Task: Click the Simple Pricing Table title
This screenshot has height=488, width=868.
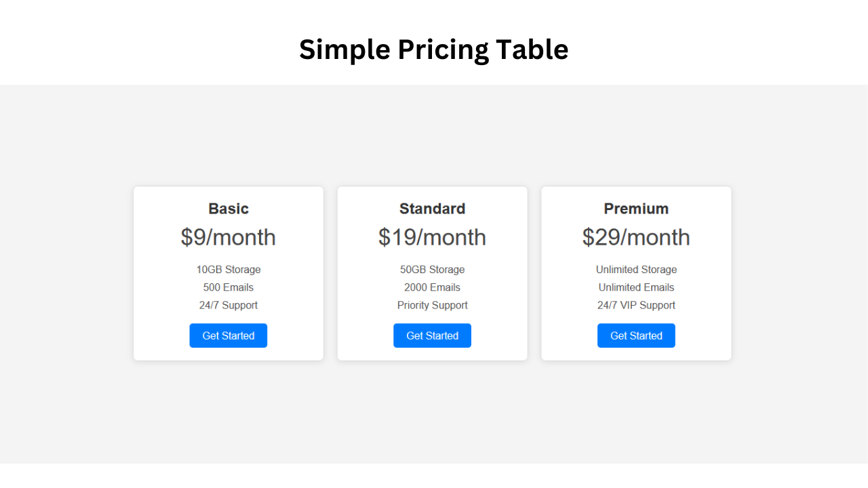Action: point(433,49)
